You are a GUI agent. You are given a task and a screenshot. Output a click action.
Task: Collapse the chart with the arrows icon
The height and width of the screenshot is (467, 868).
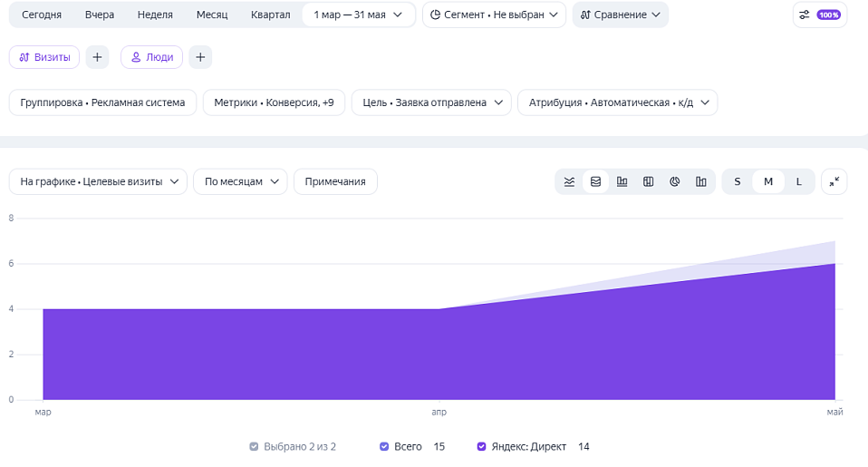tap(834, 181)
